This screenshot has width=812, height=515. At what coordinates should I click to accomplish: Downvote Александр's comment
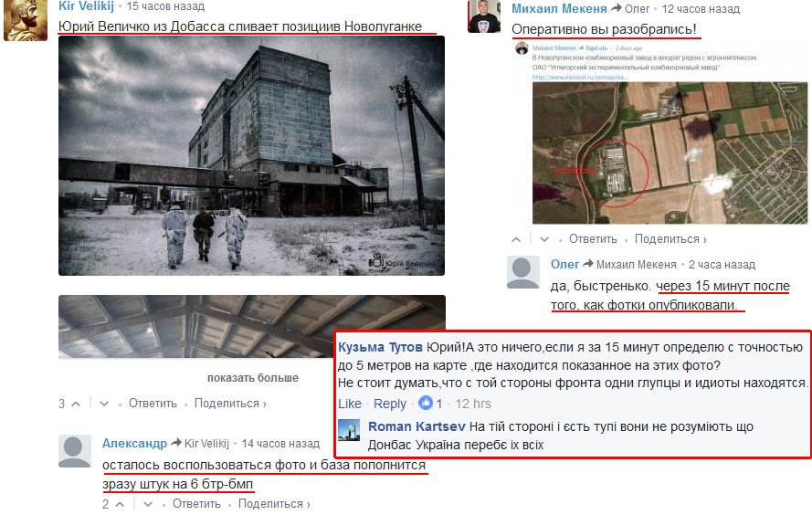[148, 504]
